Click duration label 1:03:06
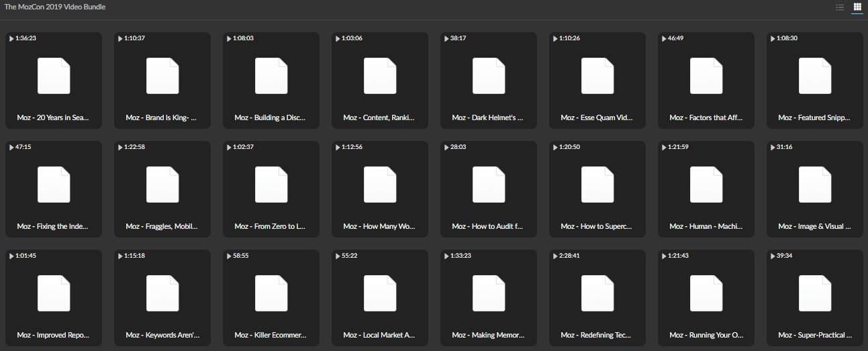This screenshot has height=351, width=868. [352, 38]
